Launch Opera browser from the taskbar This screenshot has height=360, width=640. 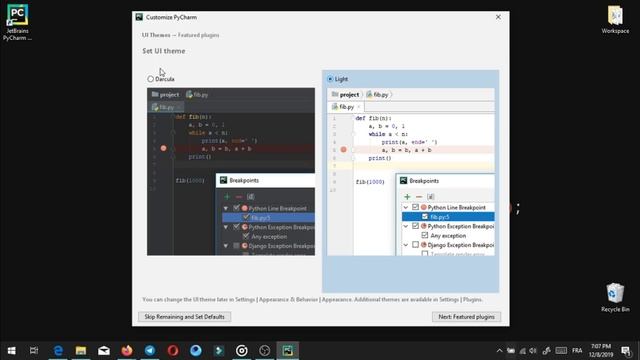(173, 351)
